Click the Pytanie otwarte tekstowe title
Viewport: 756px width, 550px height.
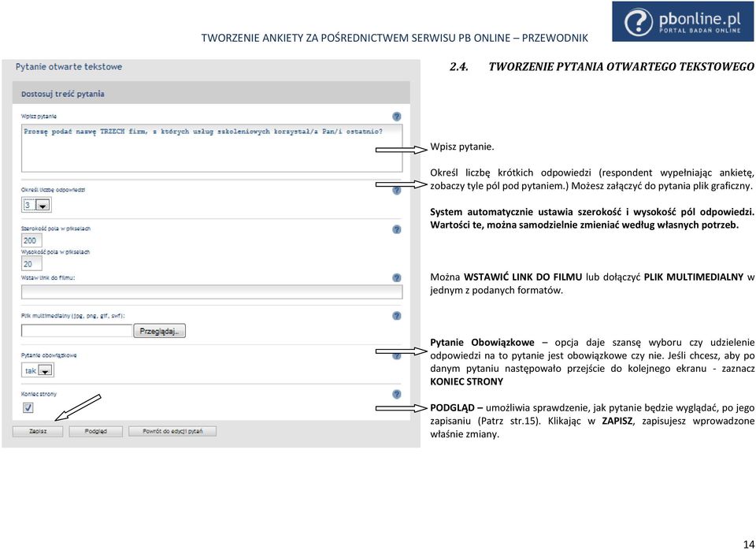point(69,67)
